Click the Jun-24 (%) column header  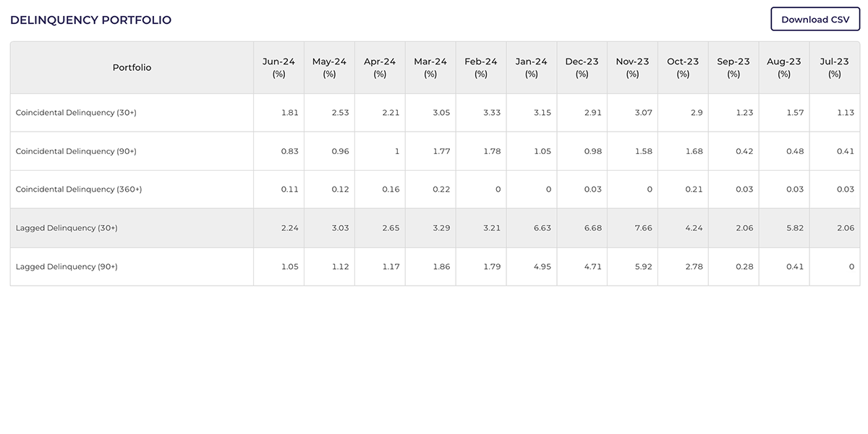[x=278, y=67]
